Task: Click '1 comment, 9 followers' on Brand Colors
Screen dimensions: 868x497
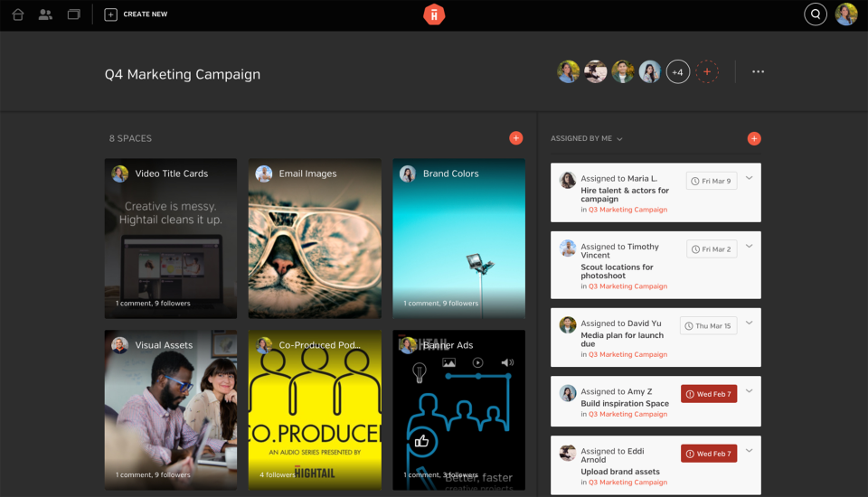Action: click(x=440, y=304)
